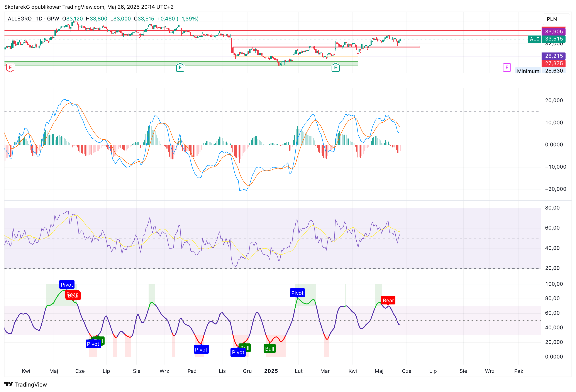The width and height of the screenshot is (576, 392).
Task: Click the TradingView logo at the bottom left
Action: point(25,384)
